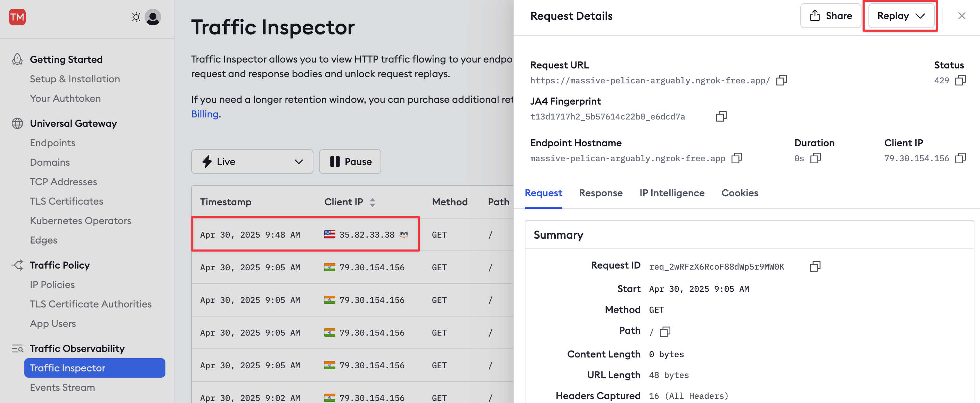Open the user account avatar menu

[153, 17]
